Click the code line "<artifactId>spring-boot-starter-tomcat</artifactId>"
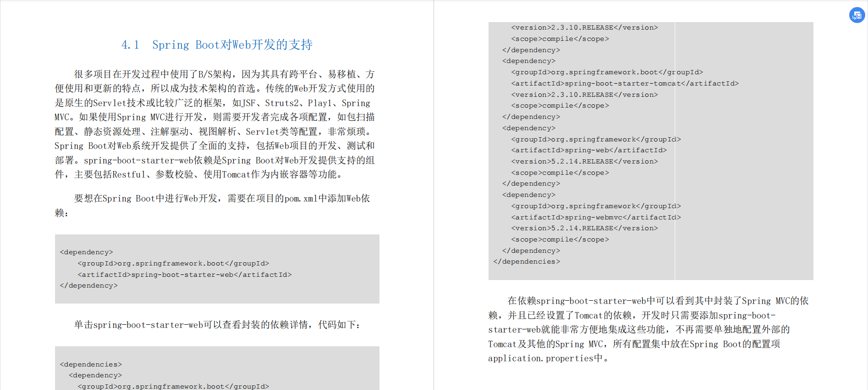The width and height of the screenshot is (868, 390). (625, 83)
